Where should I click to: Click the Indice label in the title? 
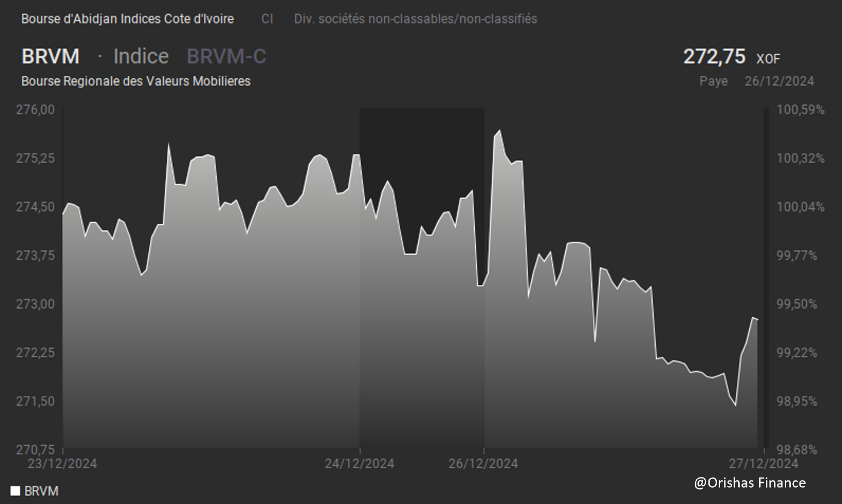(x=141, y=56)
